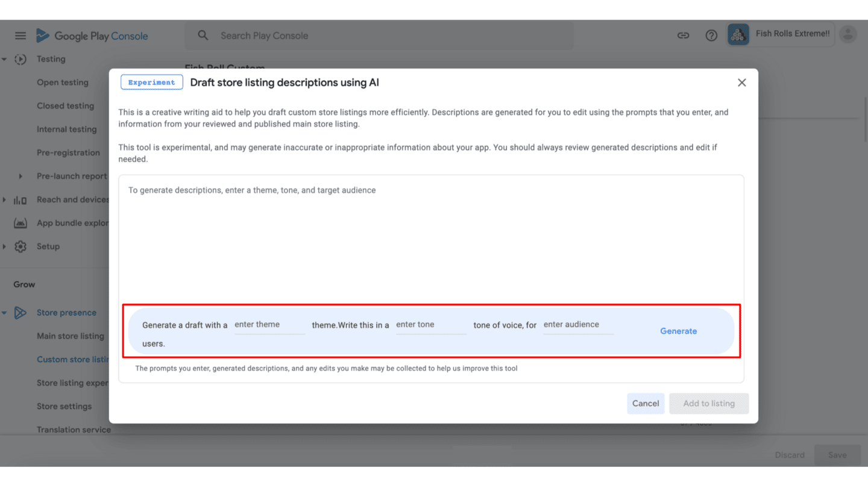Screen dimensions: 868x488
Task: Click the enter theme field
Action: pos(269,325)
